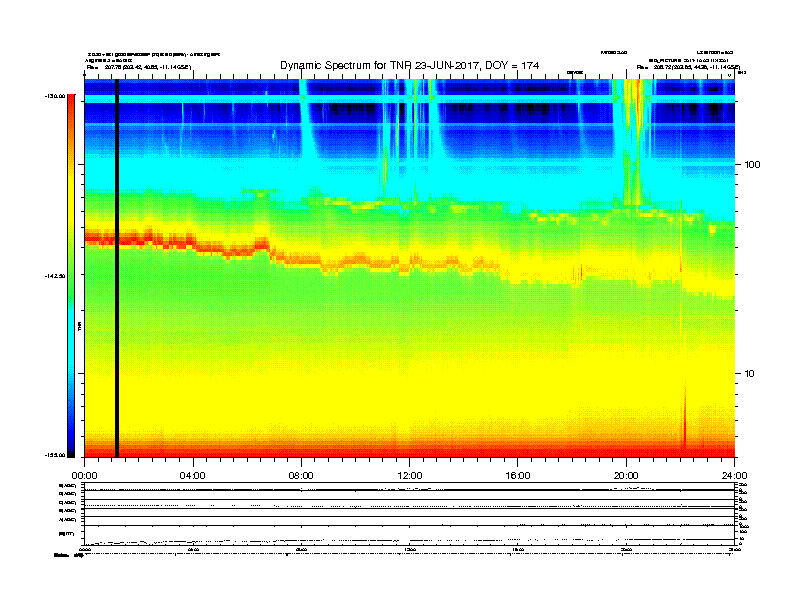
Task: Click the 20:00 time axis label
Action: pyautogui.click(x=626, y=476)
